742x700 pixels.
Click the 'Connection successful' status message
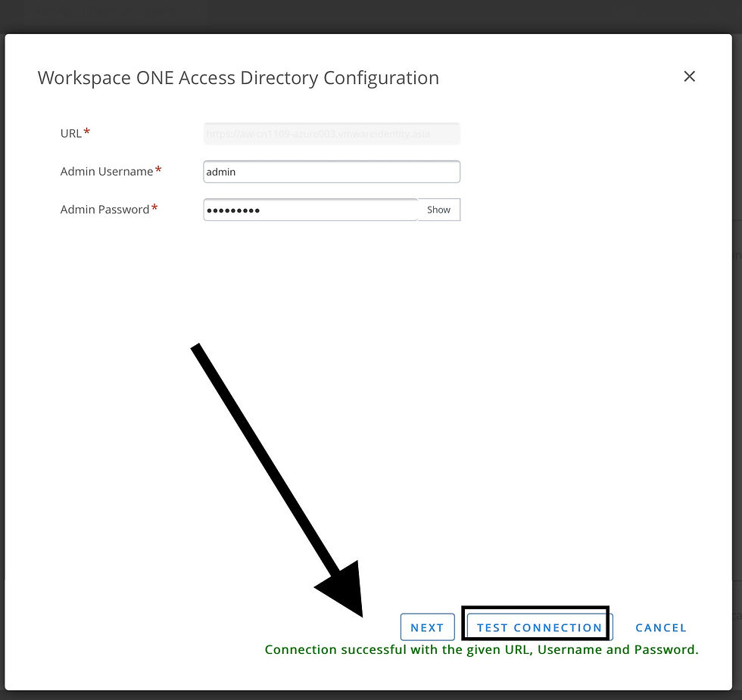[482, 649]
